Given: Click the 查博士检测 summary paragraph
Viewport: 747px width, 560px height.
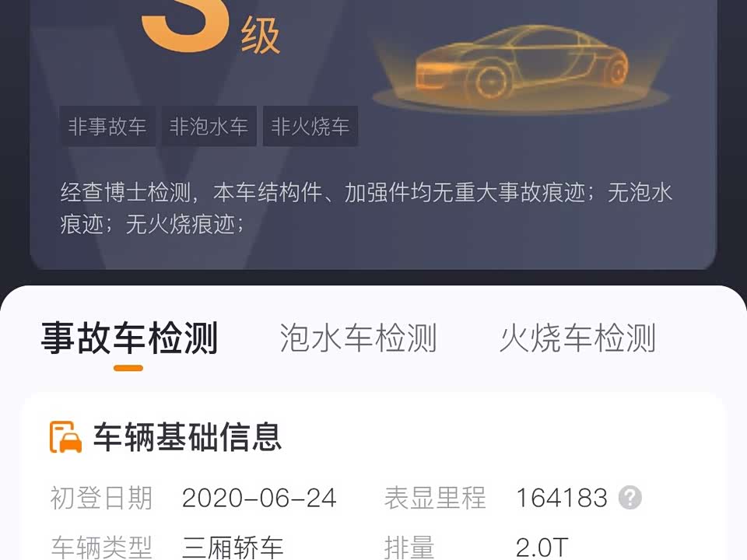Looking at the screenshot, I should [366, 208].
